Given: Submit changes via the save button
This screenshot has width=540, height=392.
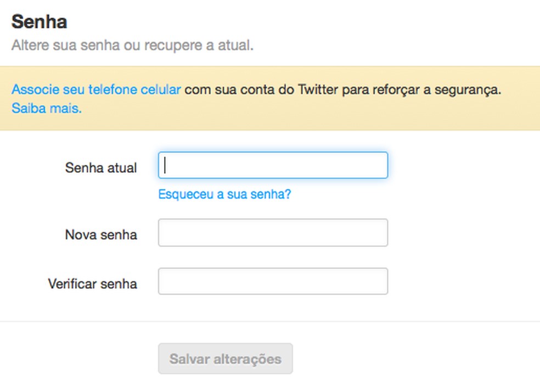Looking at the screenshot, I should point(225,358).
